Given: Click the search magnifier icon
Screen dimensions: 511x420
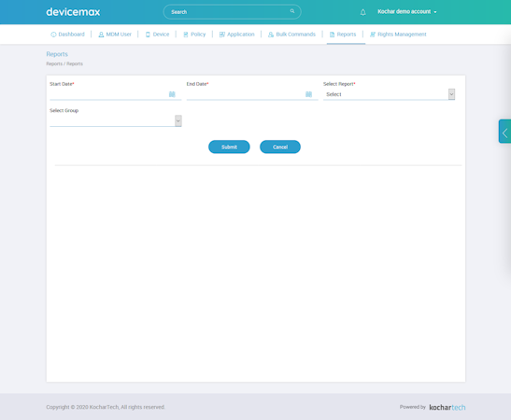Looking at the screenshot, I should [292, 11].
